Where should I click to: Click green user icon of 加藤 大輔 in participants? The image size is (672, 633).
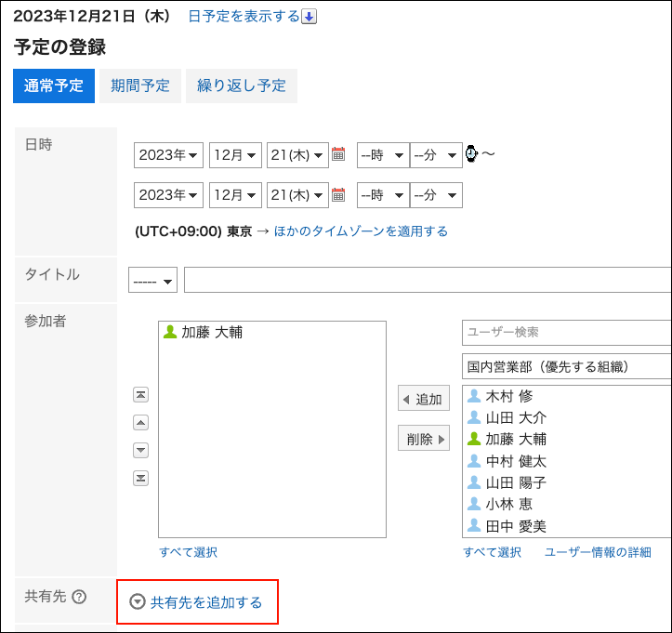[170, 332]
